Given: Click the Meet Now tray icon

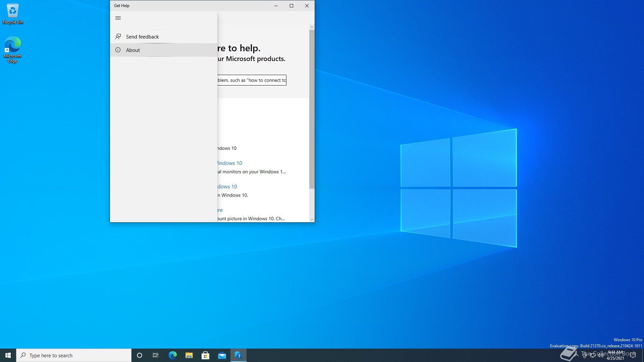Looking at the screenshot, I should coord(585,355).
